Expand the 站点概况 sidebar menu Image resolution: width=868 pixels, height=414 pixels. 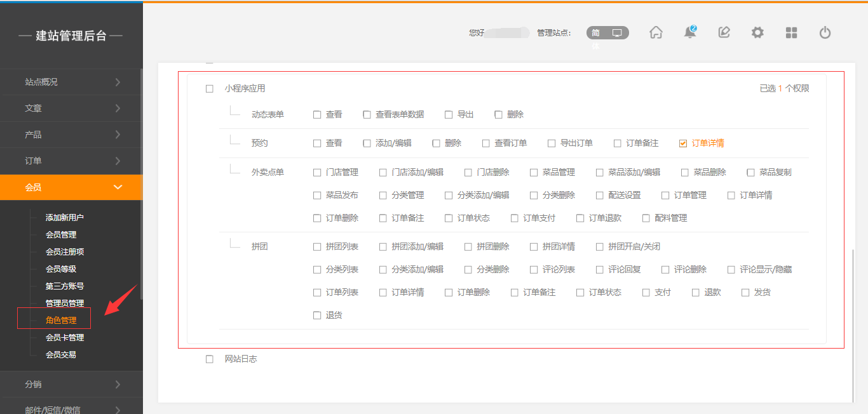pos(71,82)
